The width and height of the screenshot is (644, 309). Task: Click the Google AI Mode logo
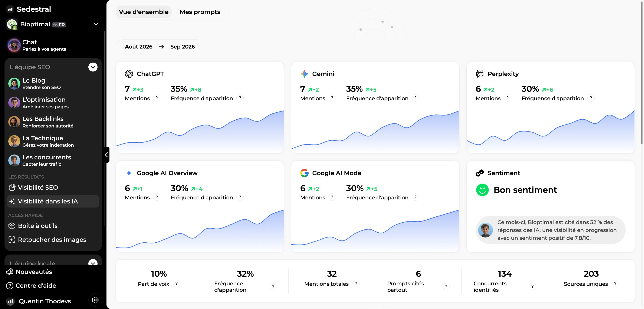304,173
